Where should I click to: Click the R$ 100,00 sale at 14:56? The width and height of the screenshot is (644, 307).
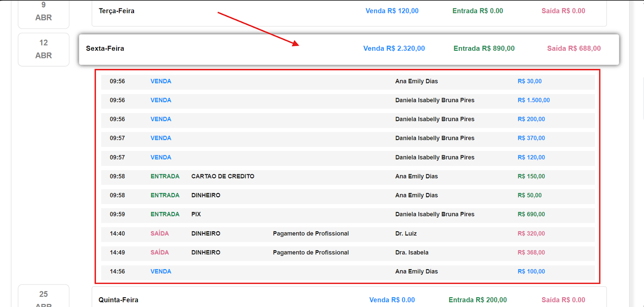tap(531, 272)
